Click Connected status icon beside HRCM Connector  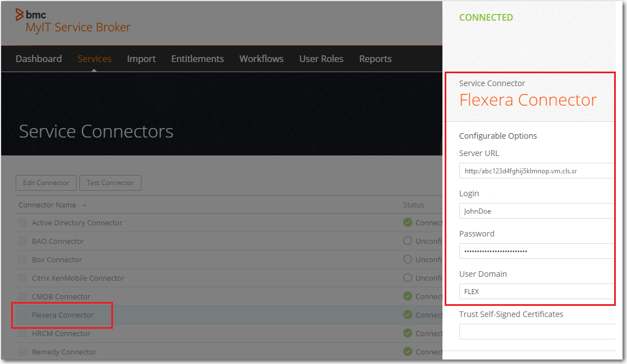pos(408,333)
